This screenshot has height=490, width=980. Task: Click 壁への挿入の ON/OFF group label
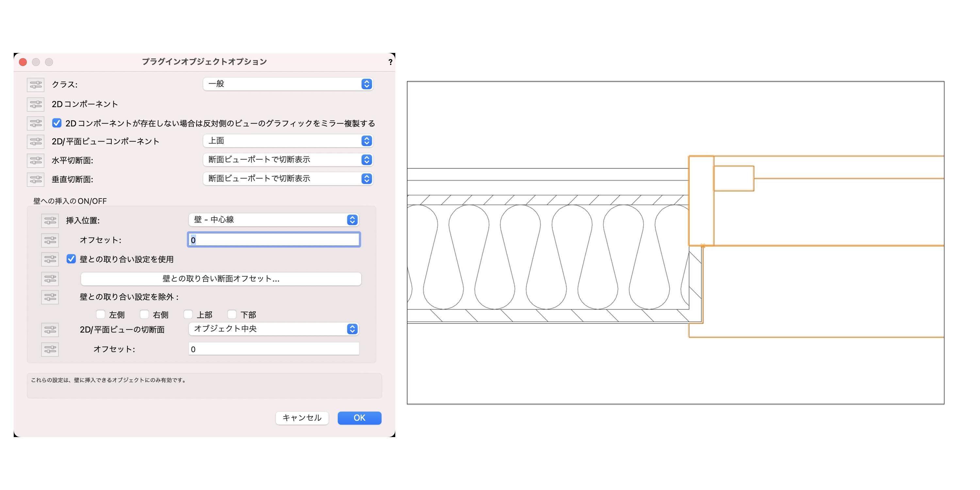70,201
